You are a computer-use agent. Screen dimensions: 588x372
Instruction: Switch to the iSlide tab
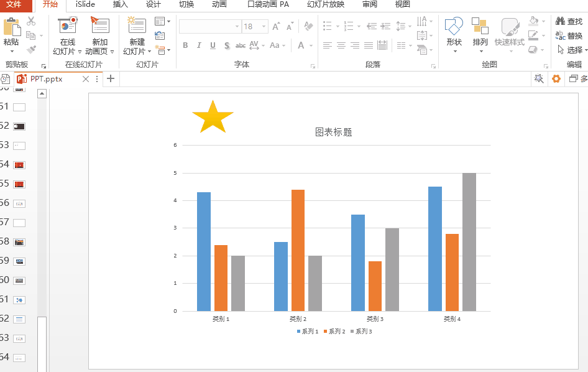point(85,4)
